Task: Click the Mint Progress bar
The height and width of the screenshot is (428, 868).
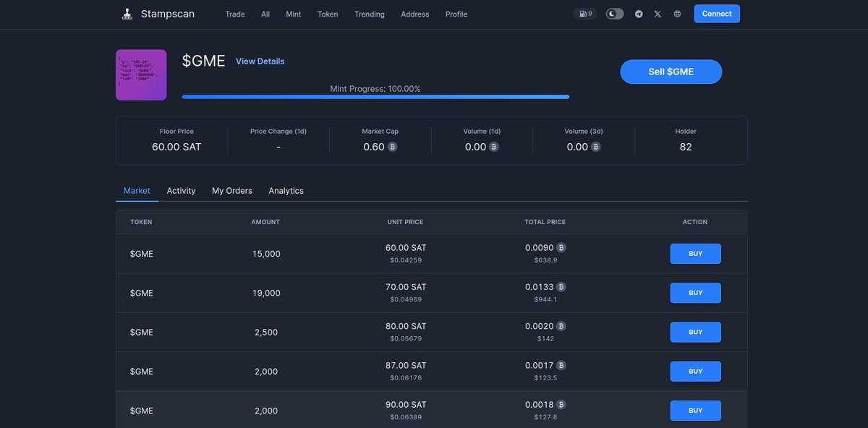Action: [376, 96]
